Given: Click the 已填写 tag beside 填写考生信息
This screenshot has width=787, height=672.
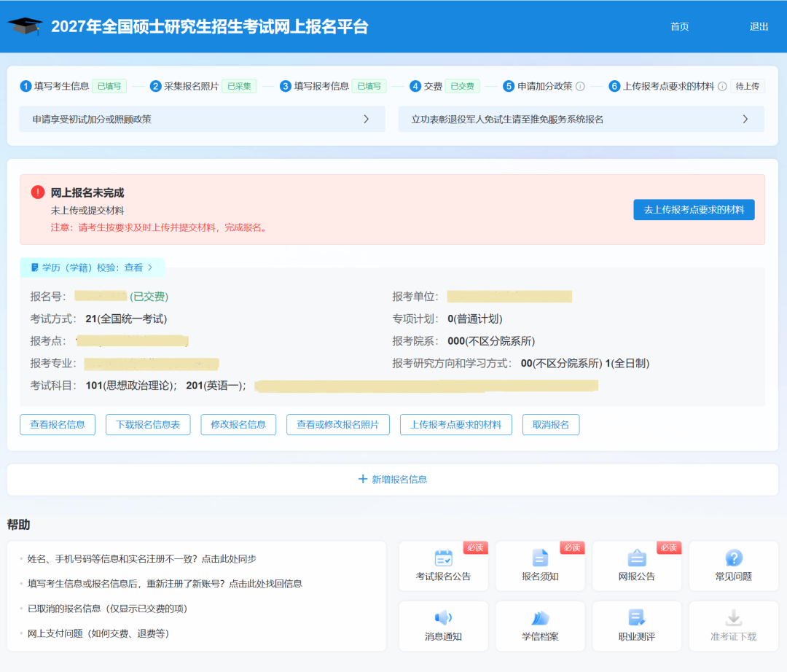Looking at the screenshot, I should point(109,86).
